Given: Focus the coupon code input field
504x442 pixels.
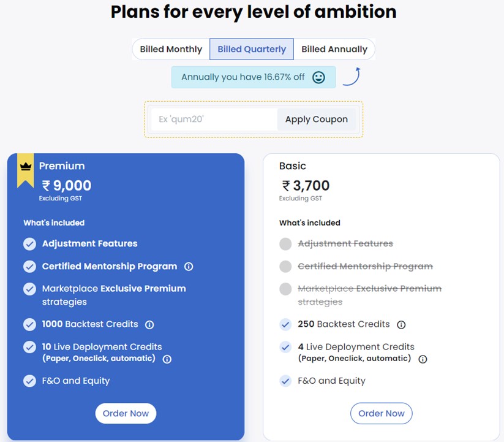Looking at the screenshot, I should (214, 119).
